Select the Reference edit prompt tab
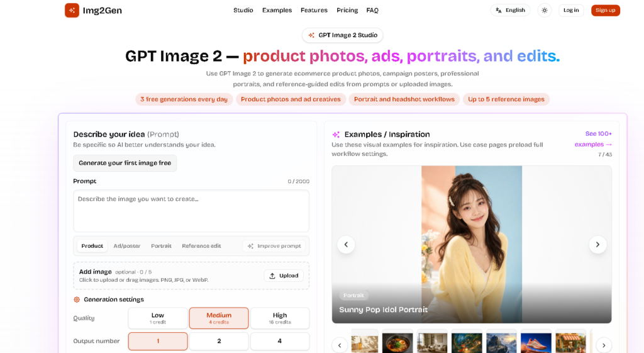 tap(201, 246)
